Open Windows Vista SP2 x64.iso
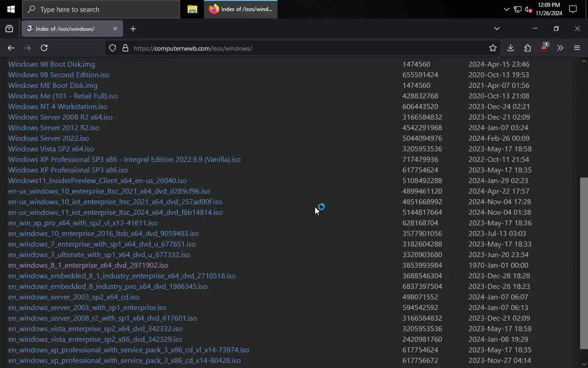 click(51, 149)
